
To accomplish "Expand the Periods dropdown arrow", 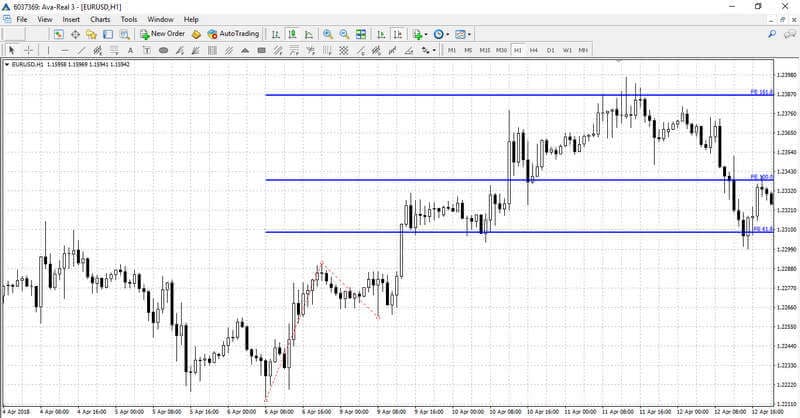I will click(447, 34).
